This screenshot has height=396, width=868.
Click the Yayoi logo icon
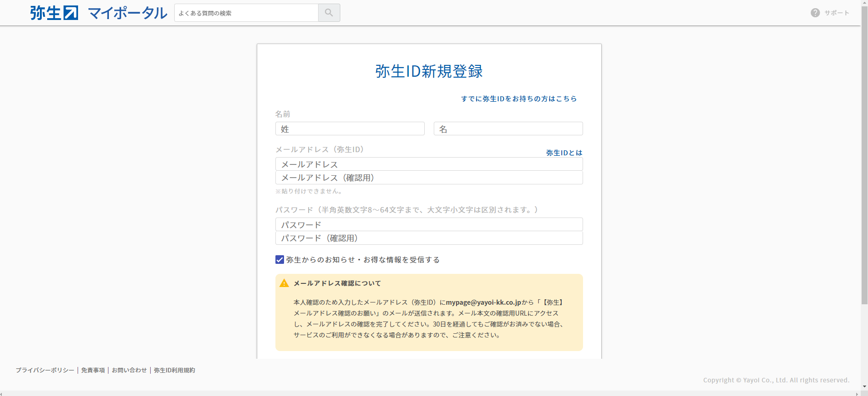[x=54, y=13]
